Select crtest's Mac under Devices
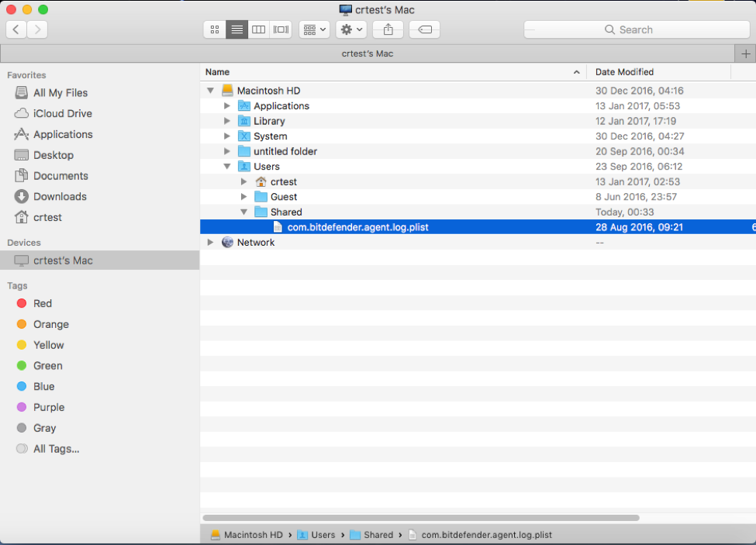 (100, 260)
